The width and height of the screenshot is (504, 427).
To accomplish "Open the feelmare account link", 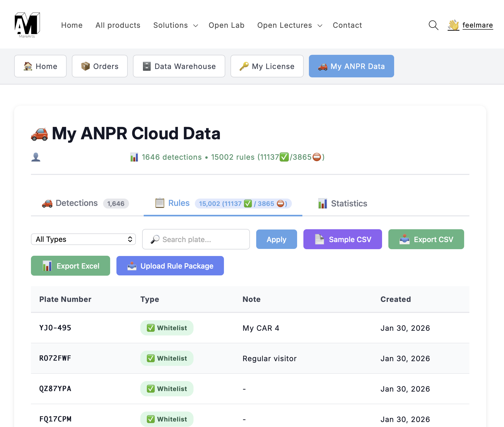I will 478,25.
